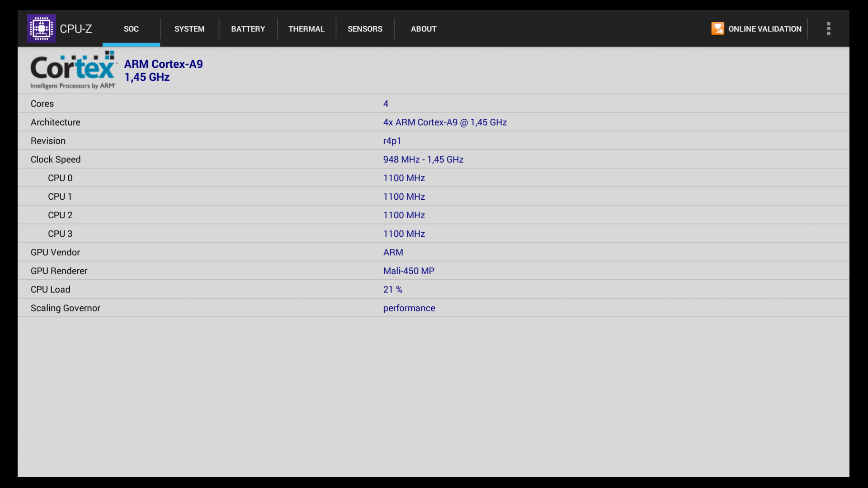Click '948 MHz - 1,45 GHz' value

click(x=423, y=160)
